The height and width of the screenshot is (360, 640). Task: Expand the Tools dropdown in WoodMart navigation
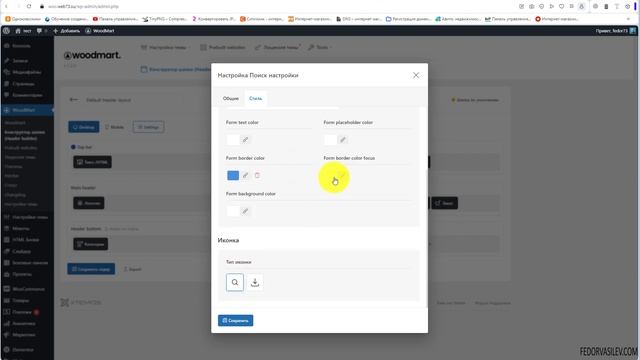click(320, 47)
